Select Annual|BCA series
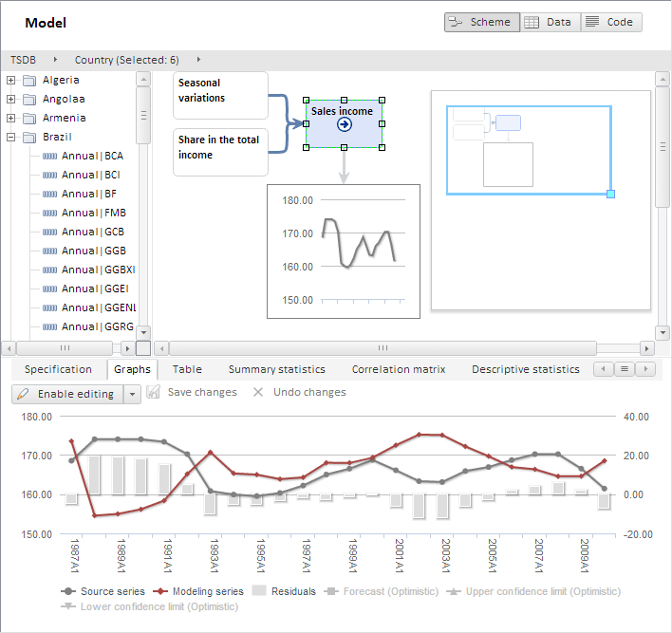 tap(92, 156)
